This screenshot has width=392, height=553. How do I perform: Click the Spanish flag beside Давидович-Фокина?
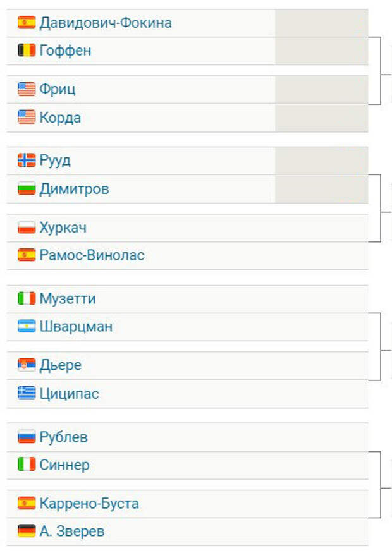click(27, 22)
